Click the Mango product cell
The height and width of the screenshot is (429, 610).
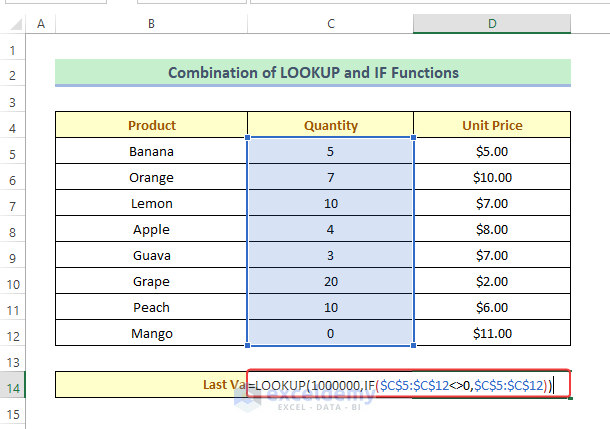tap(152, 333)
